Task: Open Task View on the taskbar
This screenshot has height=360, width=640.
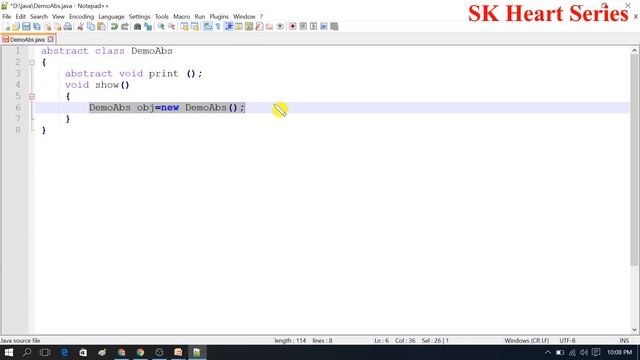Action: pos(45,352)
